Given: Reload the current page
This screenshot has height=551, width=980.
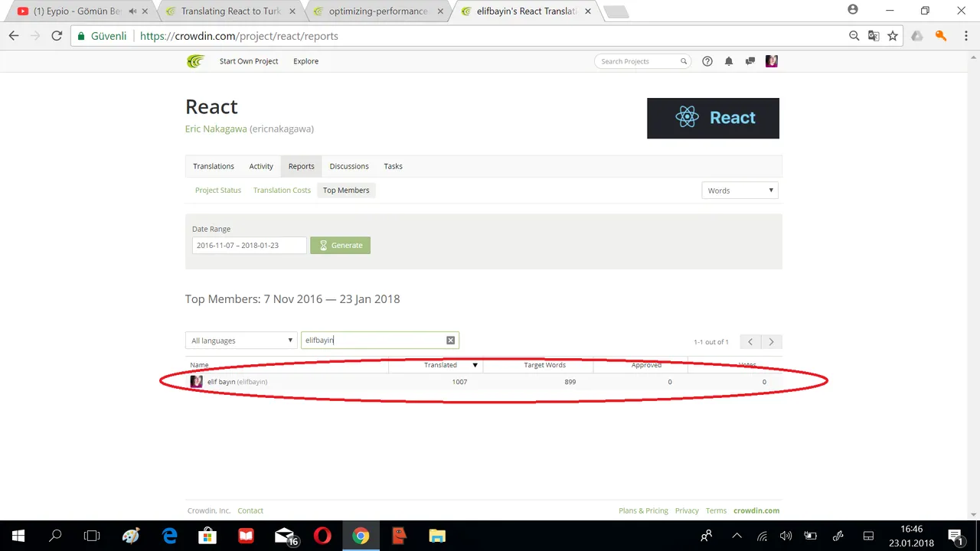Looking at the screenshot, I should coord(57,36).
